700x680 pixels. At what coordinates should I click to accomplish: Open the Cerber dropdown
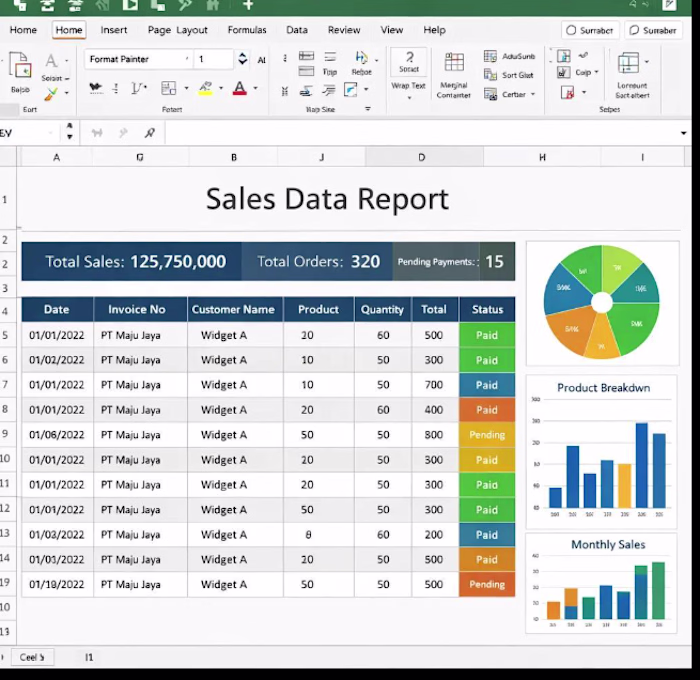click(x=533, y=94)
